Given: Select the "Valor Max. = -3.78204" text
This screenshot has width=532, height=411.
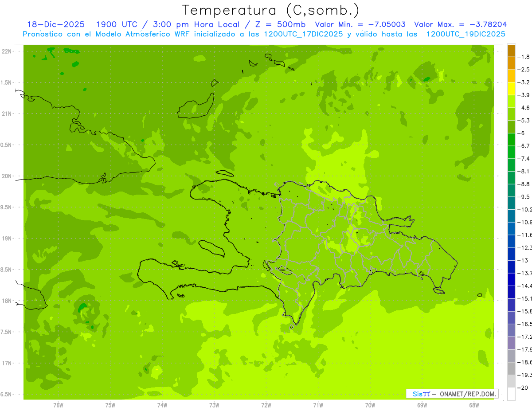Looking at the screenshot, I should 460,24.
